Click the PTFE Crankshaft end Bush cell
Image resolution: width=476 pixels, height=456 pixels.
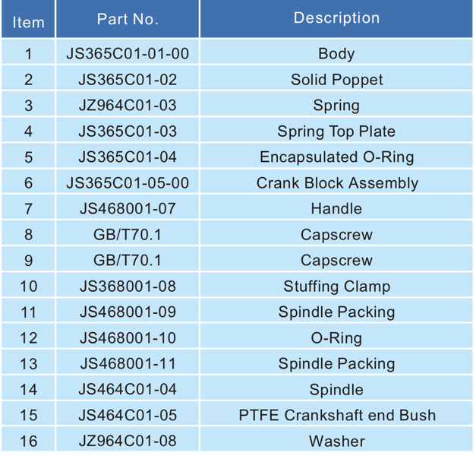point(336,416)
